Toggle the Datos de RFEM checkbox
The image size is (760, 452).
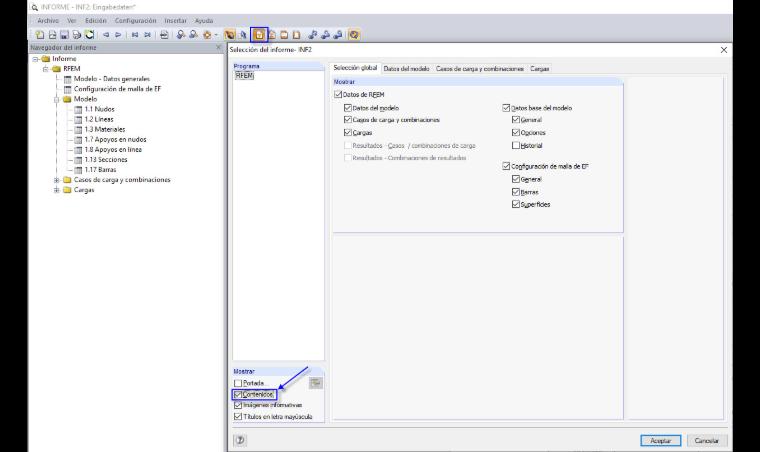click(338, 94)
